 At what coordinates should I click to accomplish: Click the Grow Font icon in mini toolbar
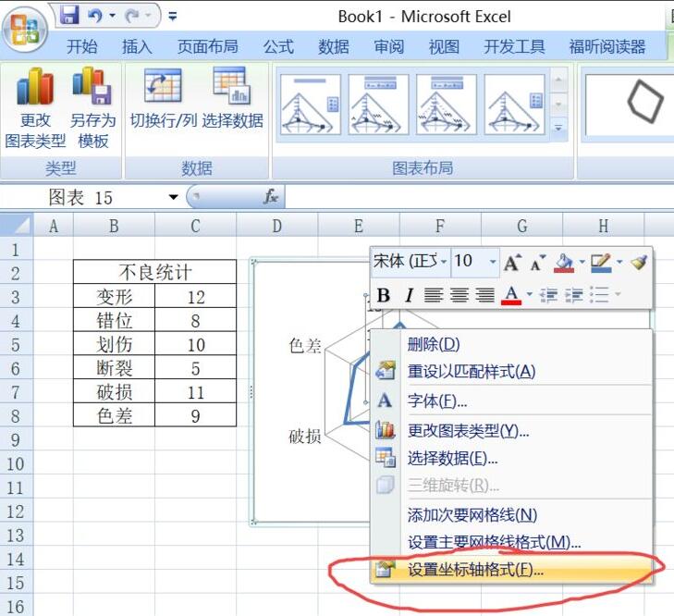(512, 262)
